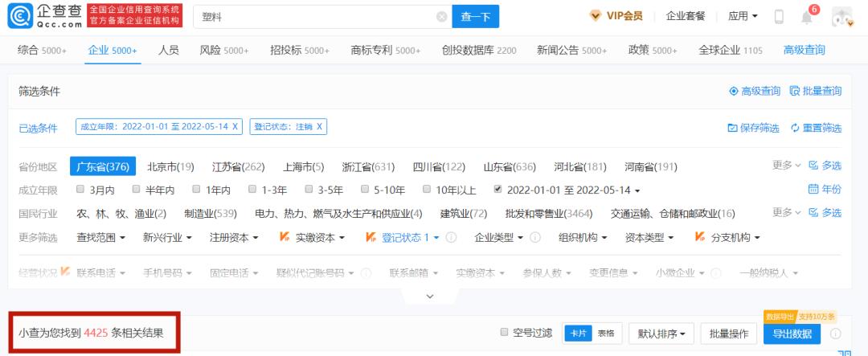The height and width of the screenshot is (356, 868).
Task: Filter by 批发和零售业(3464)
Action: (549, 213)
